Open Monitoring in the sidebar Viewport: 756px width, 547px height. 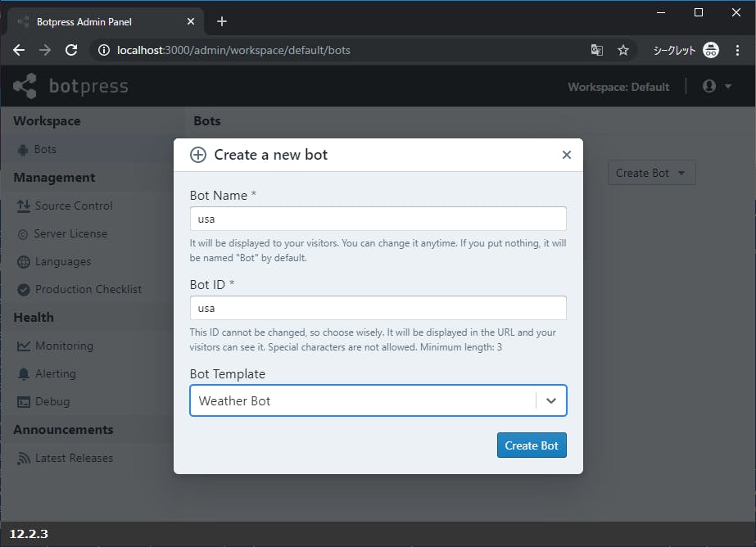coord(64,346)
